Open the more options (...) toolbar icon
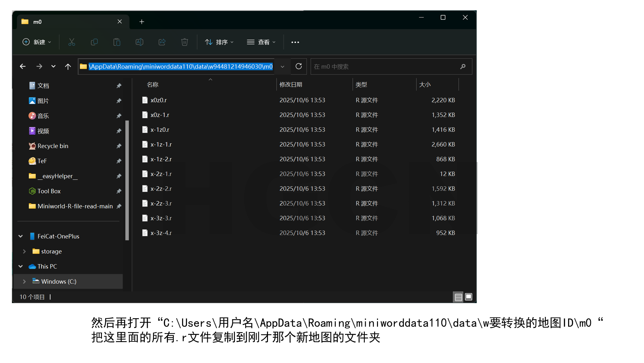This screenshot has height=363, width=644. point(295,42)
